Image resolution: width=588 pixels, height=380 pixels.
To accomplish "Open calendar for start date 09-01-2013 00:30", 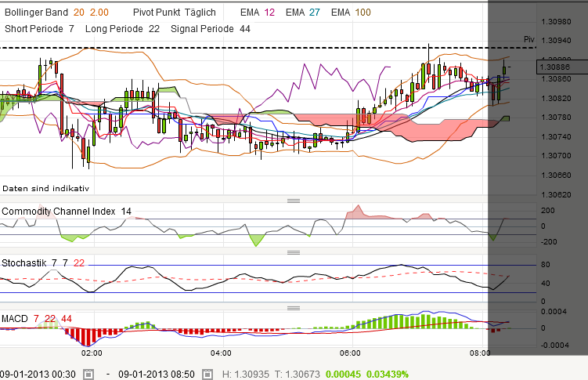I will coord(88,374).
